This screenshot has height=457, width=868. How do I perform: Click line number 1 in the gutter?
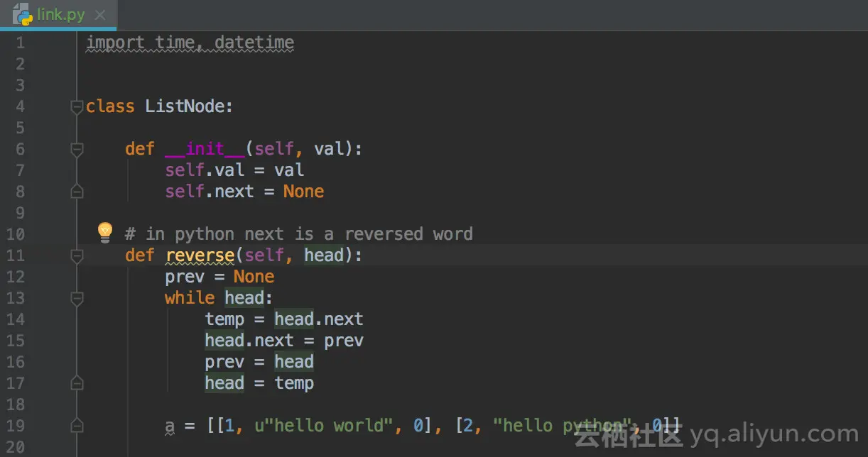20,43
